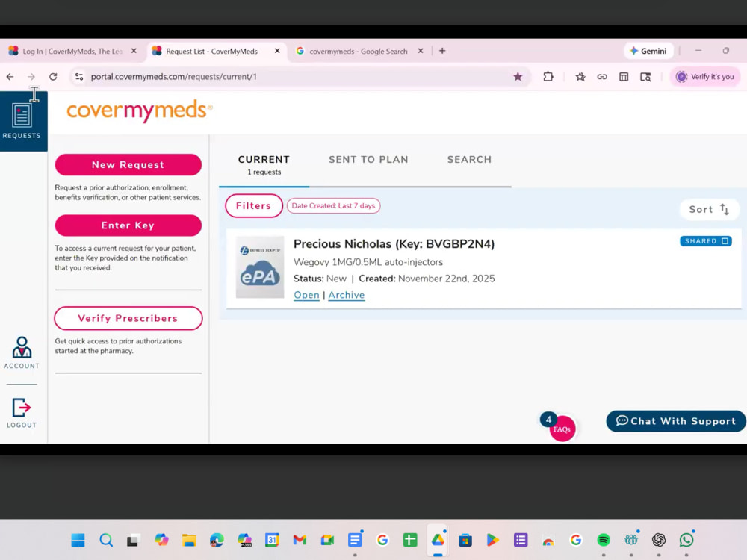Open the Sort dropdown
This screenshot has height=560, width=747.
click(709, 210)
